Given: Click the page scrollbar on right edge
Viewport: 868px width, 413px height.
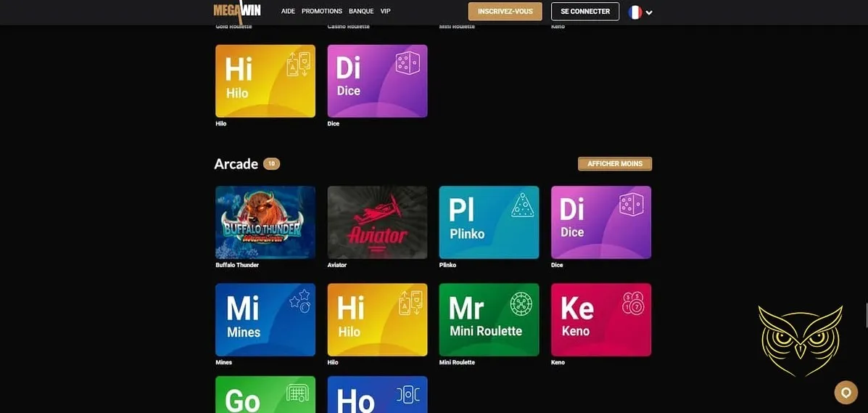Looking at the screenshot, I should click(x=866, y=316).
